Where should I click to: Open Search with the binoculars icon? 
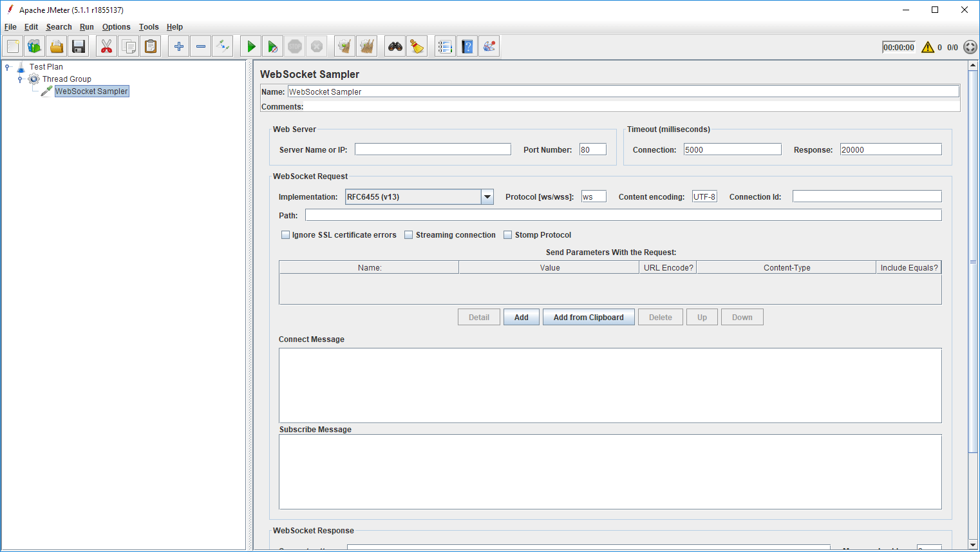coord(395,46)
